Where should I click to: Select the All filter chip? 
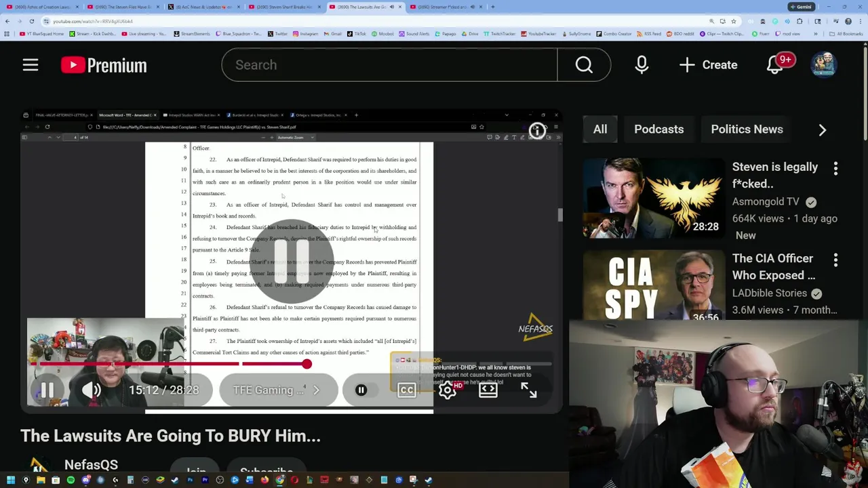coord(600,129)
